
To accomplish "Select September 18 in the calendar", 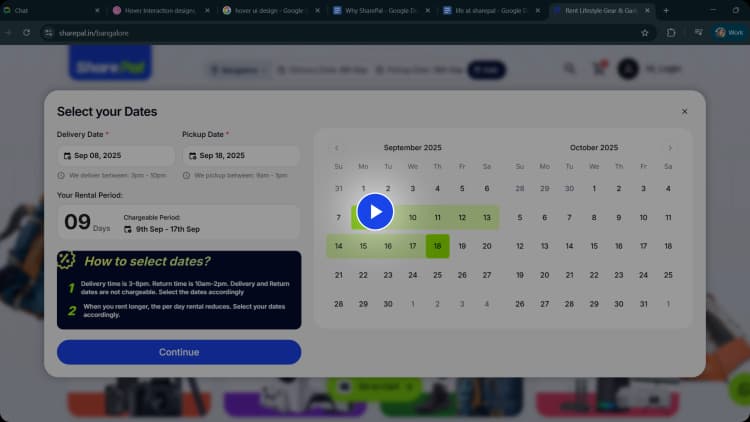I will pyautogui.click(x=437, y=246).
